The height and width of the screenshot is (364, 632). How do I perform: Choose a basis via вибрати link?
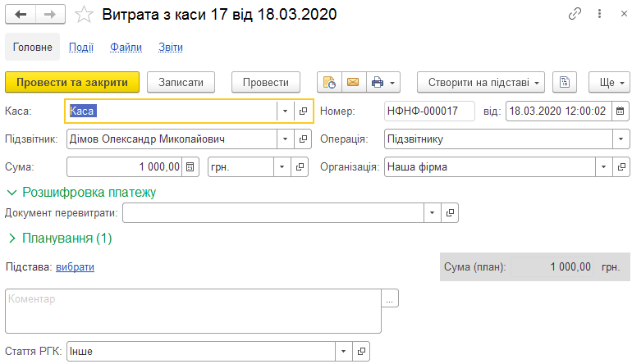[x=75, y=267]
